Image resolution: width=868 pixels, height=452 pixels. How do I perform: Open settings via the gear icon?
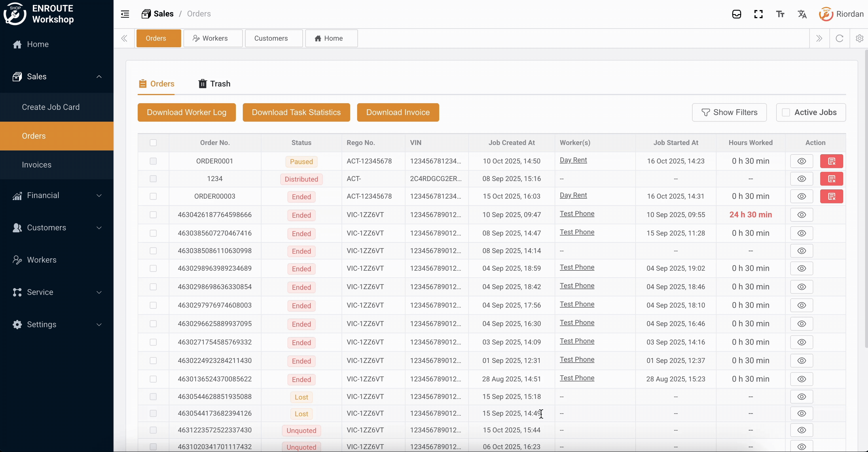click(x=860, y=38)
